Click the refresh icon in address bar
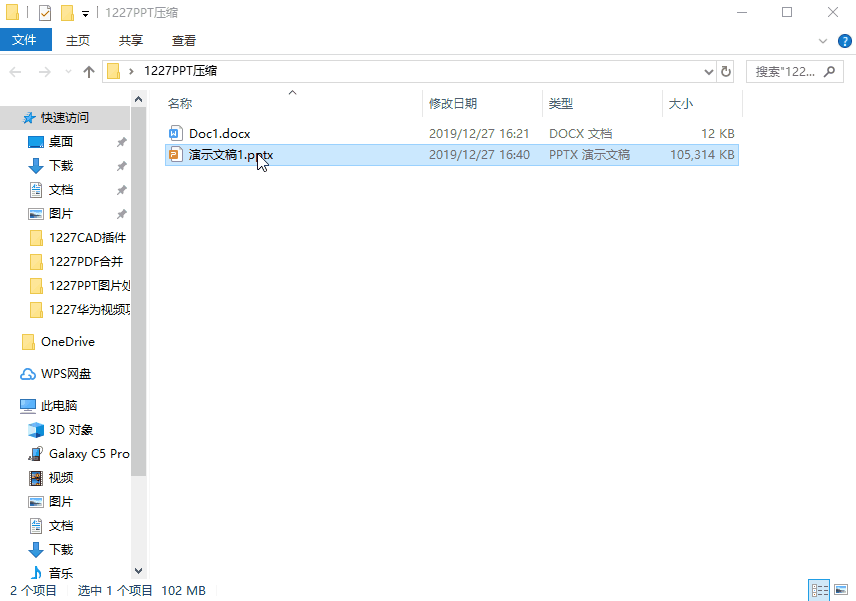Viewport: 856px width, 601px height. pyautogui.click(x=726, y=71)
